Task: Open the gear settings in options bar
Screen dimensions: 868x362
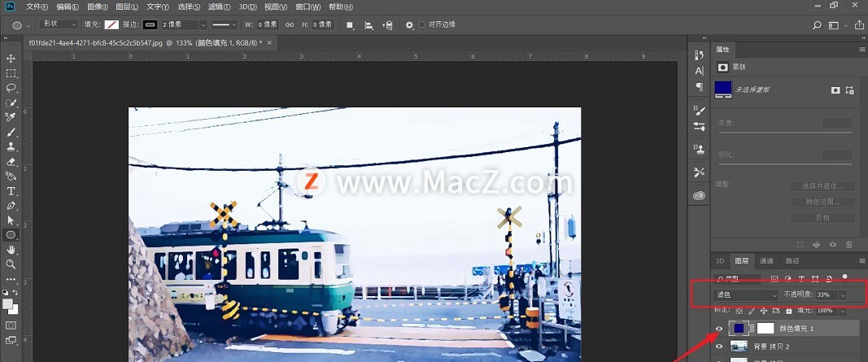Action: [x=410, y=25]
